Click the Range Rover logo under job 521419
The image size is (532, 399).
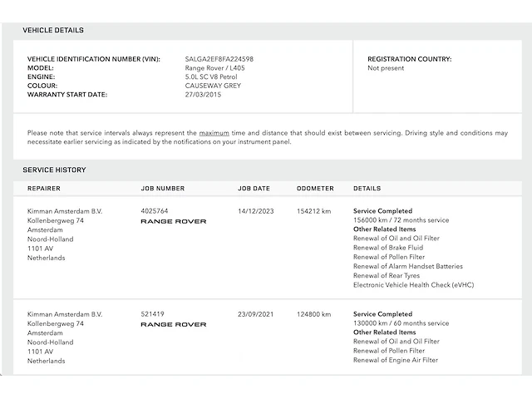pos(174,325)
